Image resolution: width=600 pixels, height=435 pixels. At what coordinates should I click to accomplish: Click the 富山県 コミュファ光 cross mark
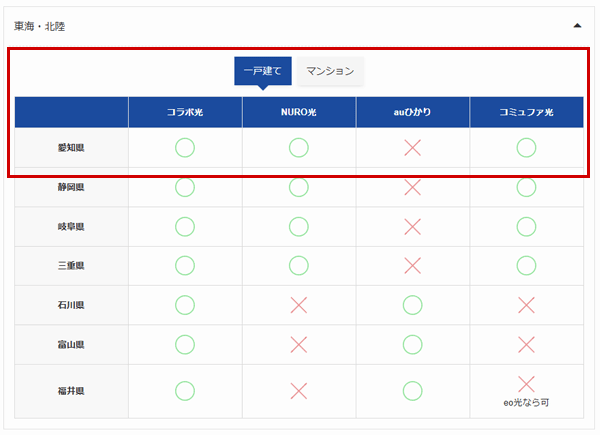[526, 345]
